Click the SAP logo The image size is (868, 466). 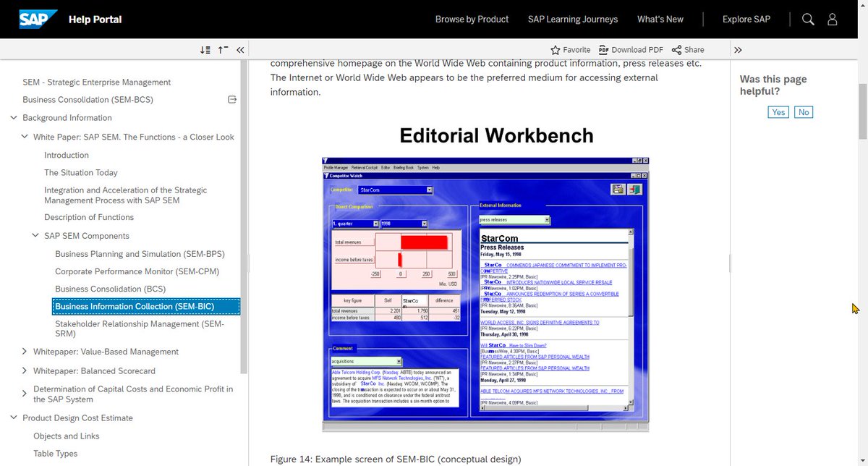click(40, 19)
